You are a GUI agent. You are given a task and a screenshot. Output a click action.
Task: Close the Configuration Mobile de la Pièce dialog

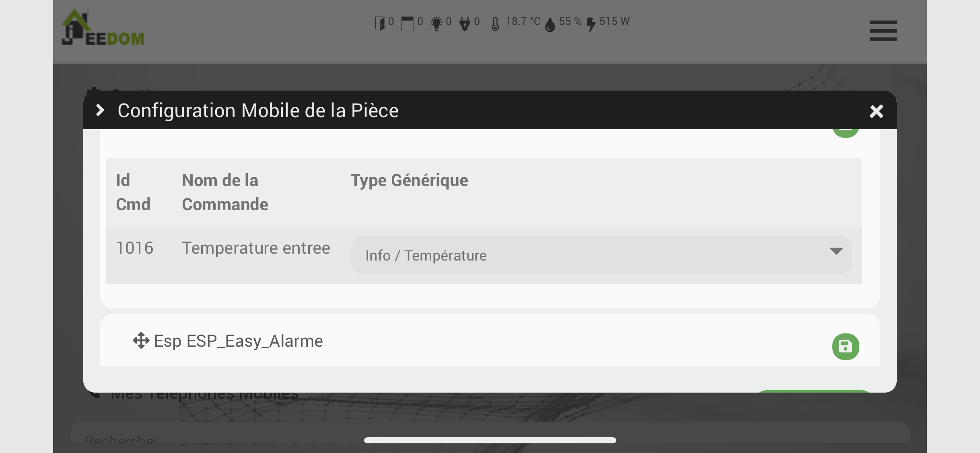(x=876, y=111)
